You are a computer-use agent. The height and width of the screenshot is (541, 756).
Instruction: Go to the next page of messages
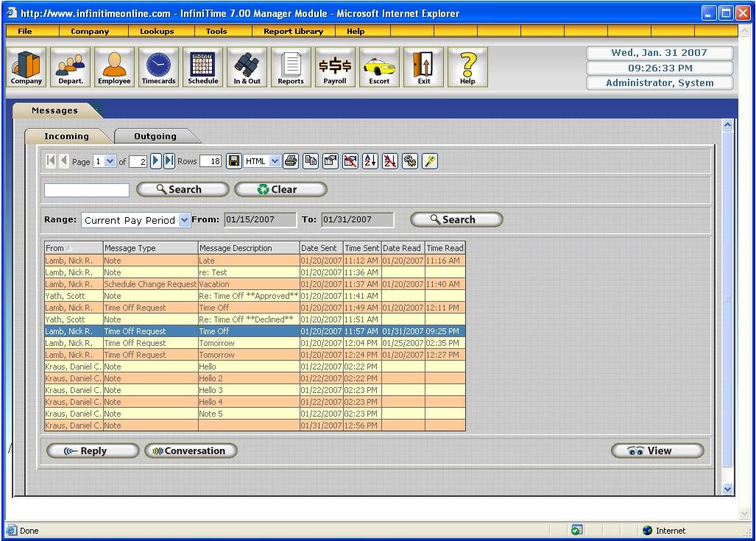pos(155,161)
